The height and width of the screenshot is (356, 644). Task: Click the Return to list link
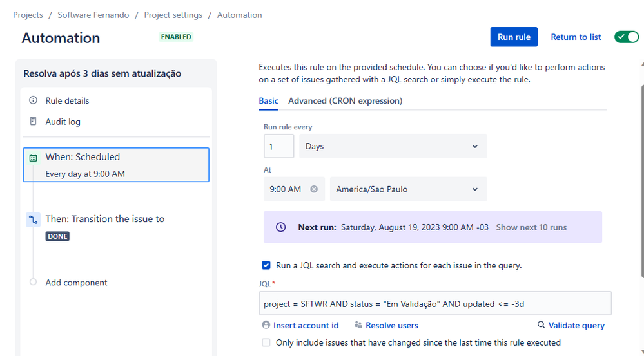576,37
